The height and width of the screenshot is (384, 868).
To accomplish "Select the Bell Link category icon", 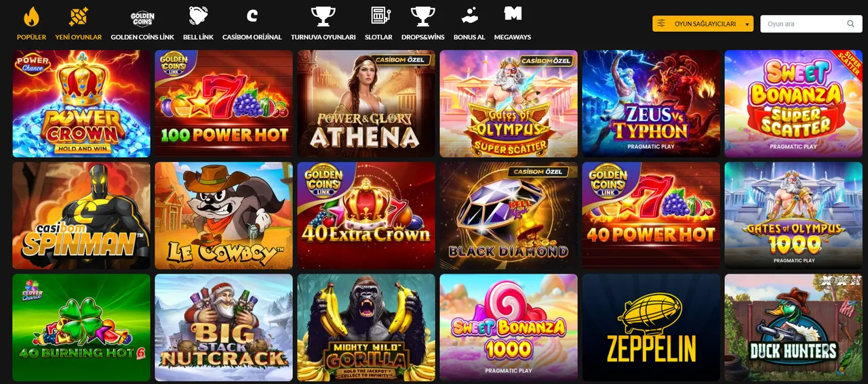I will click(x=198, y=16).
